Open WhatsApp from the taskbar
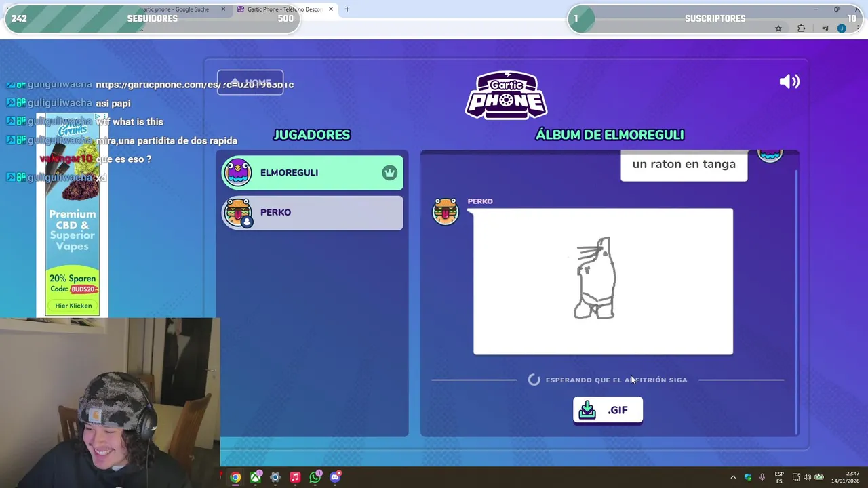This screenshot has width=868, height=488. 315,477
